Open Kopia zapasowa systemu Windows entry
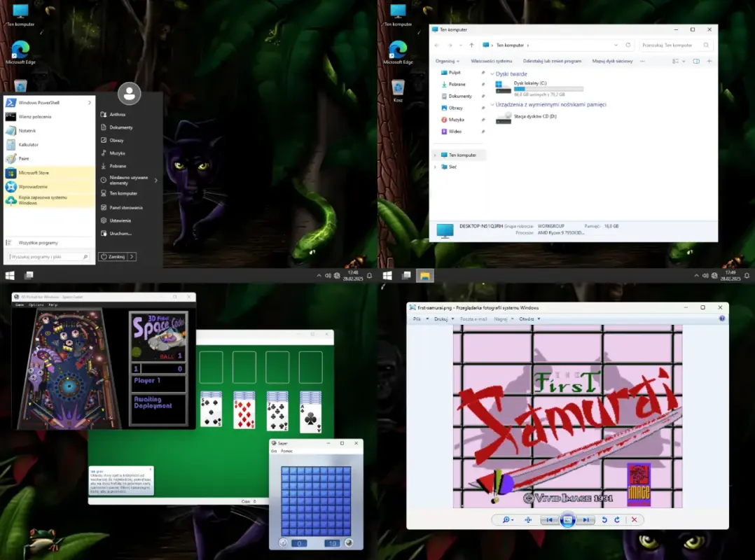The image size is (755, 560). pos(48,200)
